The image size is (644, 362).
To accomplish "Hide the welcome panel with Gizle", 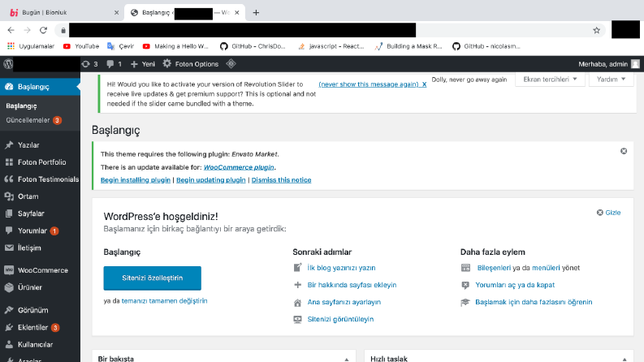I will 608,213.
